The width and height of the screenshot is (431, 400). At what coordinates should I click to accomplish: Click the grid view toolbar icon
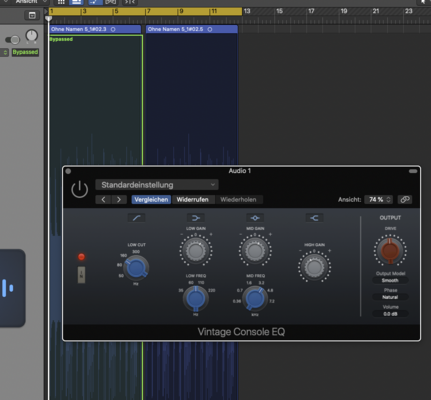pyautogui.click(x=61, y=2)
